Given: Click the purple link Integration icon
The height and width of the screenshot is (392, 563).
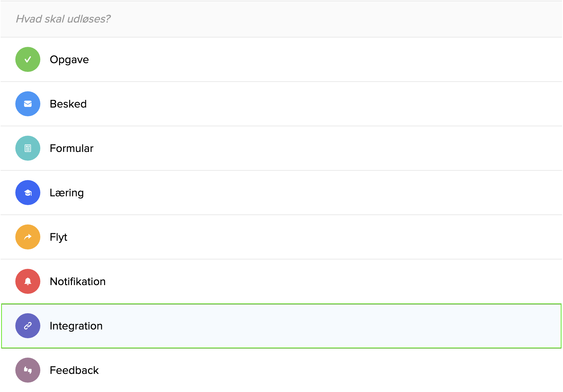Looking at the screenshot, I should [28, 326].
